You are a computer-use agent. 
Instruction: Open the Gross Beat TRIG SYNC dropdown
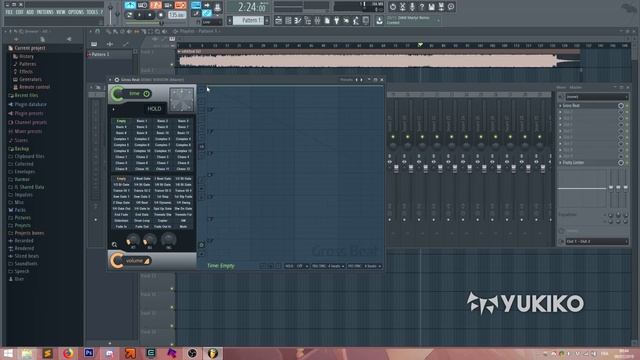point(328,266)
